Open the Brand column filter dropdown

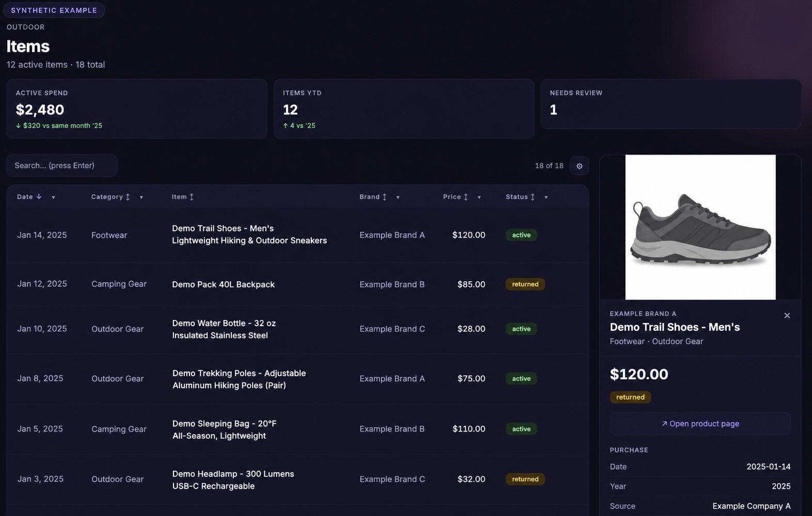[397, 198]
